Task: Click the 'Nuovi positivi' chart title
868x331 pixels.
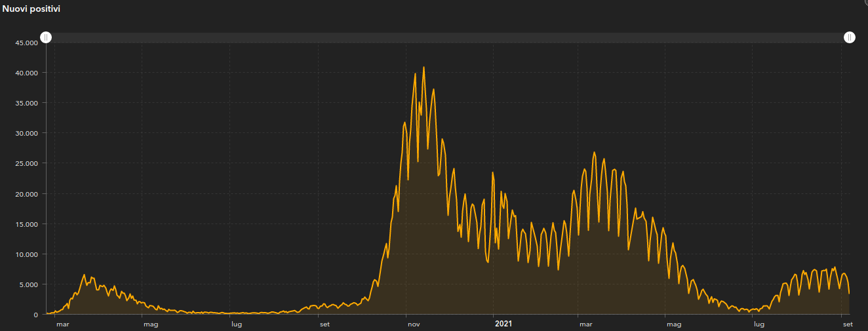Action: click(x=31, y=9)
